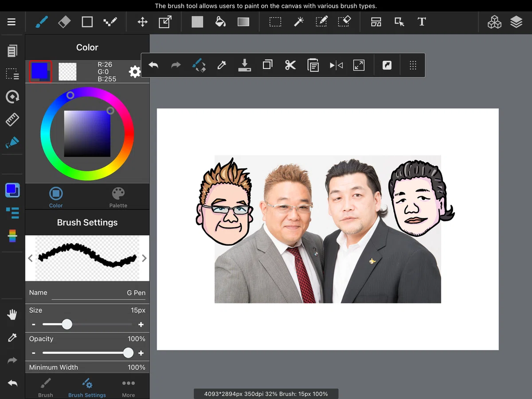Viewport: 532px width, 399px height.
Task: Select the rectangular Selection tool
Action: (x=275, y=22)
